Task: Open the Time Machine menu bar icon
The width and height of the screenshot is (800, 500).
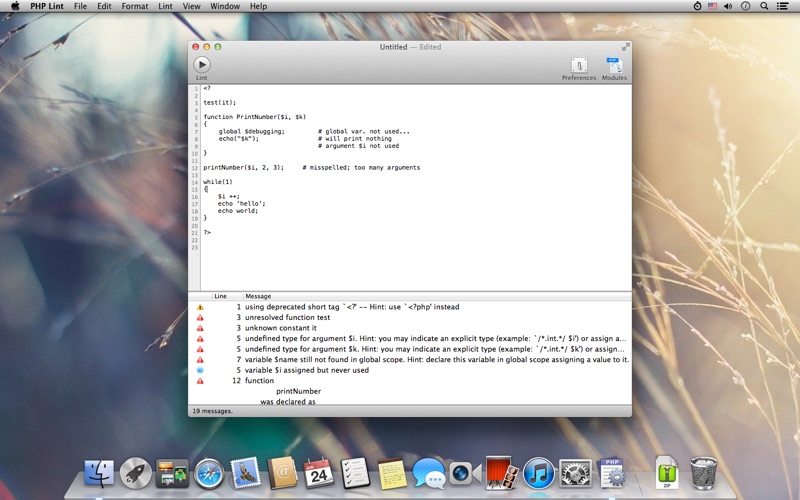Action: point(697,6)
